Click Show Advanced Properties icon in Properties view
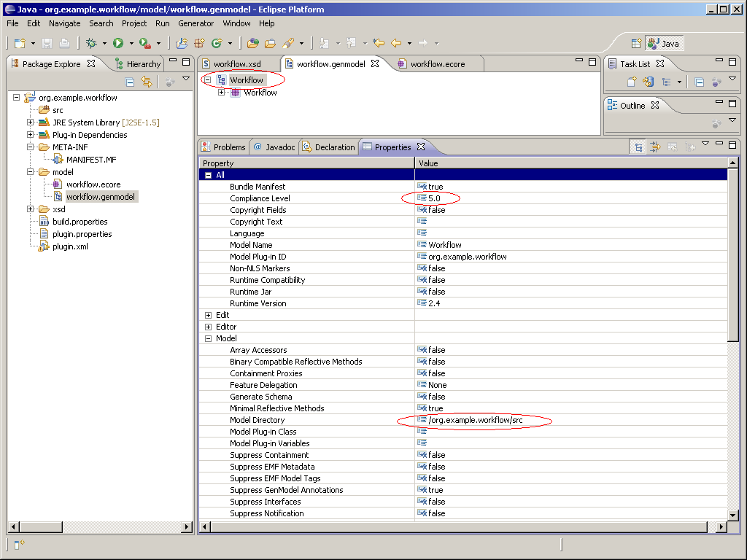747x560 pixels. pyautogui.click(x=655, y=147)
